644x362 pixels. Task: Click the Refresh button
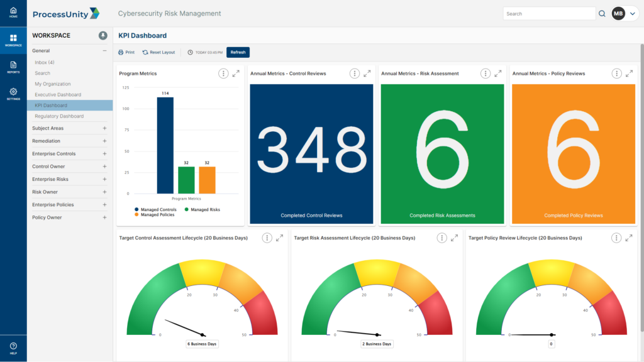click(x=238, y=52)
